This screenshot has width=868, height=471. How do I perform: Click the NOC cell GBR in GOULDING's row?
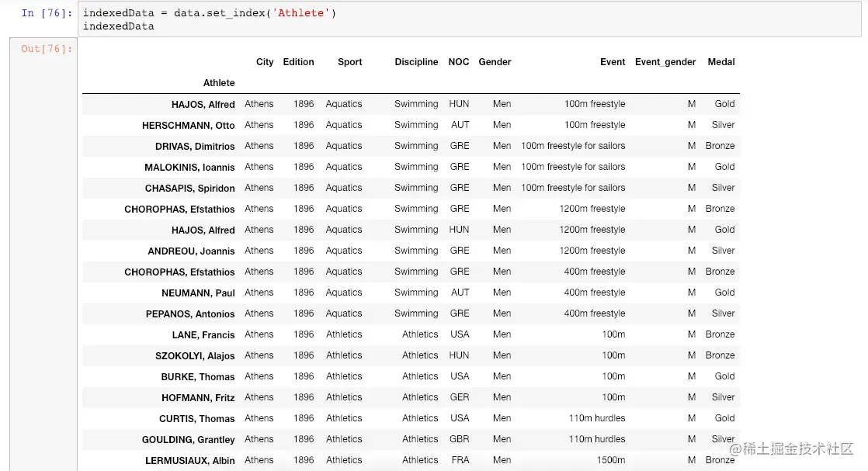click(x=460, y=439)
